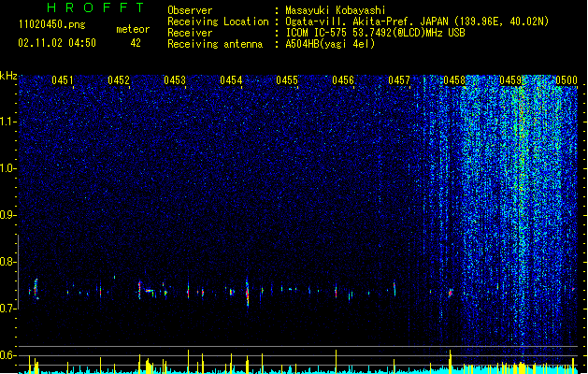Click the Receiving Location label
This screenshot has height=374, width=588.
[x=218, y=22]
